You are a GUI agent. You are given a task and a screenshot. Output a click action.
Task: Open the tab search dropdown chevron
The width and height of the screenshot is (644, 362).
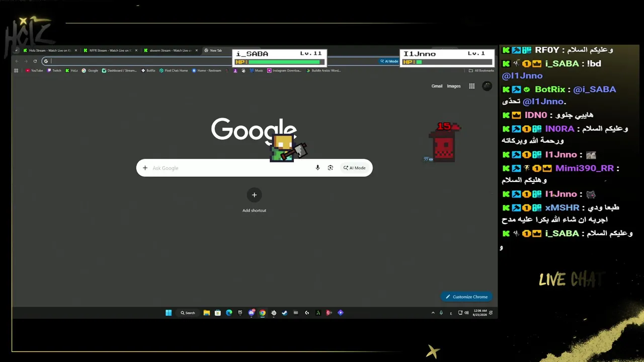[16, 50]
